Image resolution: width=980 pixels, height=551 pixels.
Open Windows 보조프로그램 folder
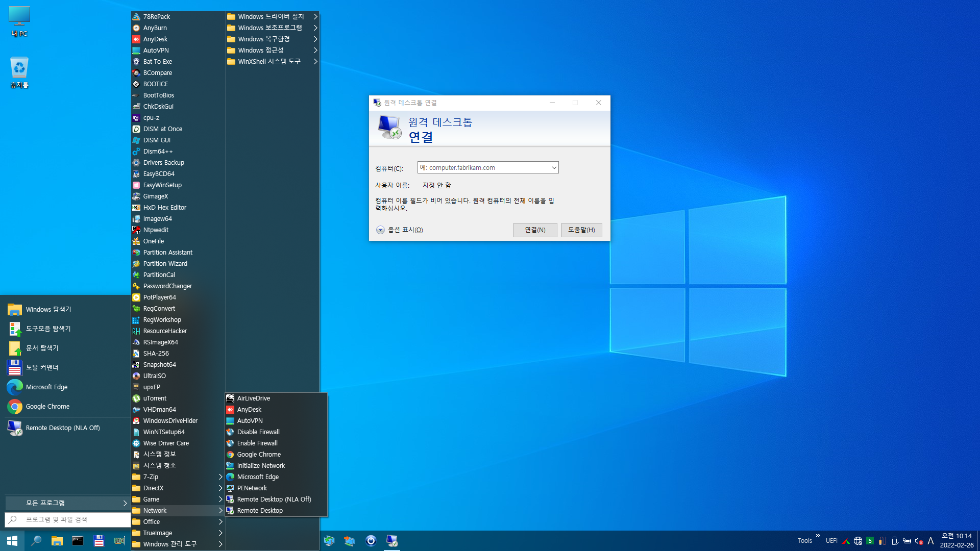(273, 28)
